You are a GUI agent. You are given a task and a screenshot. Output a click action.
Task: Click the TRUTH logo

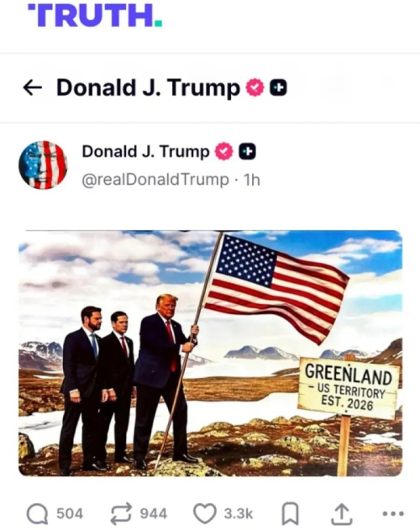[x=95, y=15]
